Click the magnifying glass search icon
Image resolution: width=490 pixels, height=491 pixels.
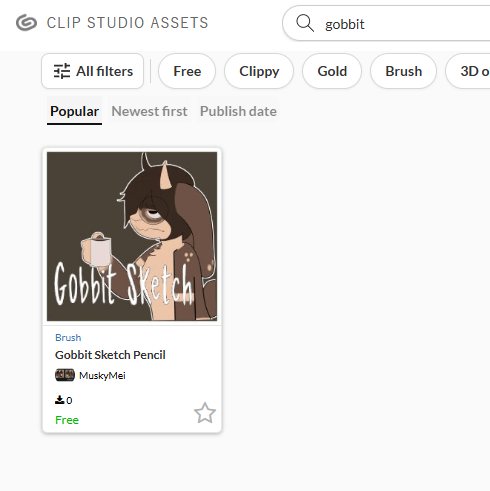(305, 23)
